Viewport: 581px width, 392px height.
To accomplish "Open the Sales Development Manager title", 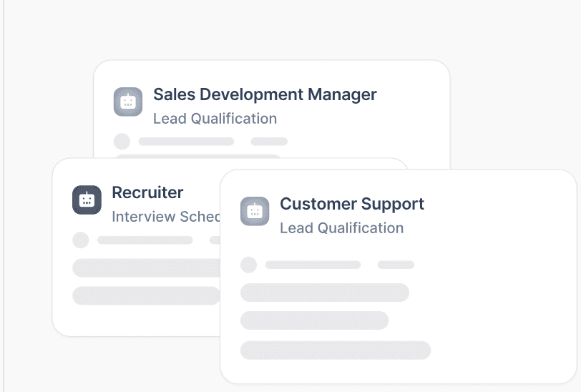I will (265, 94).
